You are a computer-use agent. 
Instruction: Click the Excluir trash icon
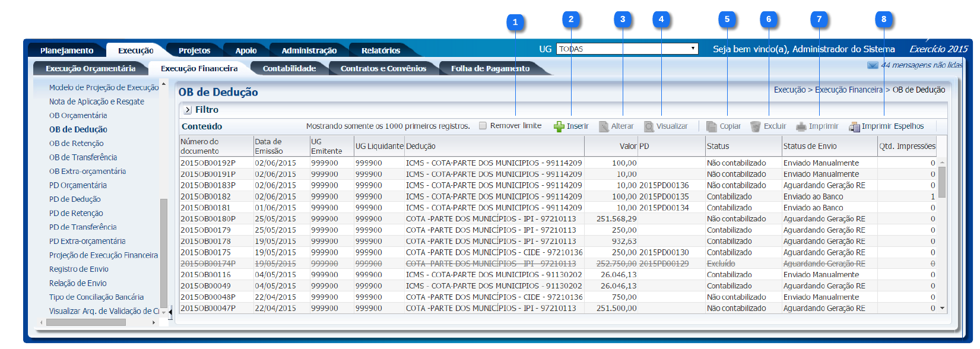click(x=756, y=126)
